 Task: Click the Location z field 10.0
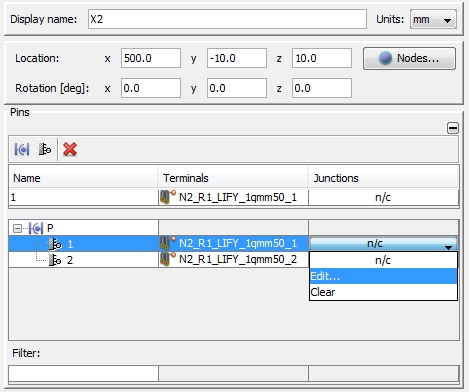point(322,58)
